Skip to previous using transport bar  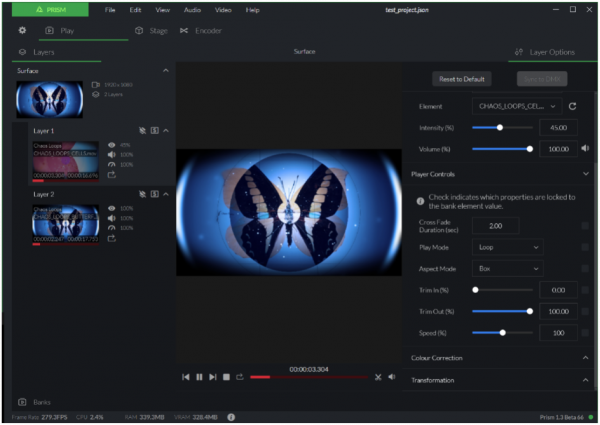(186, 377)
